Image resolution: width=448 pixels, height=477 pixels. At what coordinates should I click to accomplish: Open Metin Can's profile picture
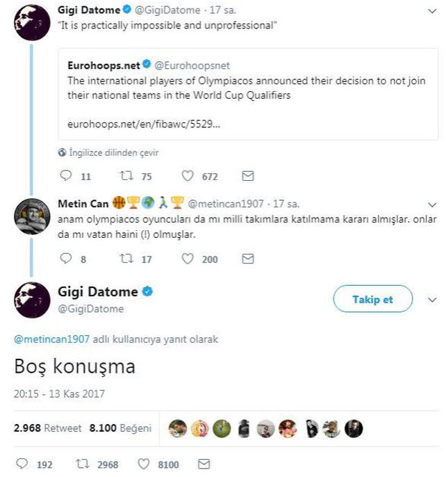click(31, 216)
